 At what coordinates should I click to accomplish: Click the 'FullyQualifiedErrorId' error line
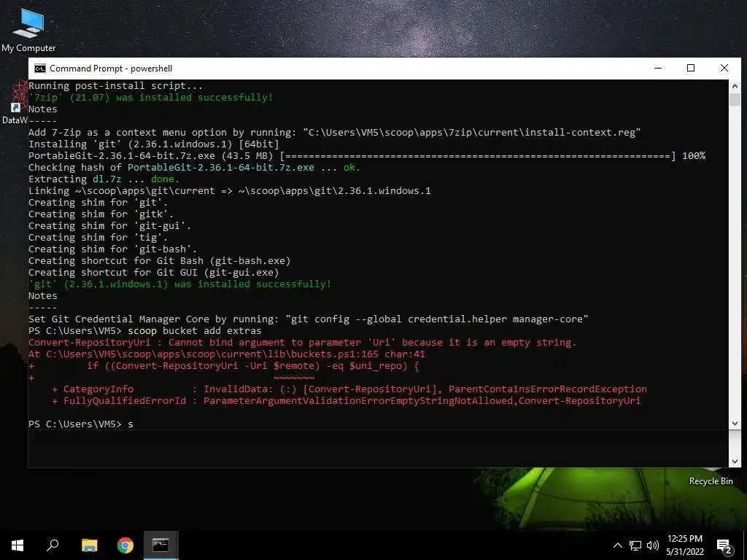point(346,400)
